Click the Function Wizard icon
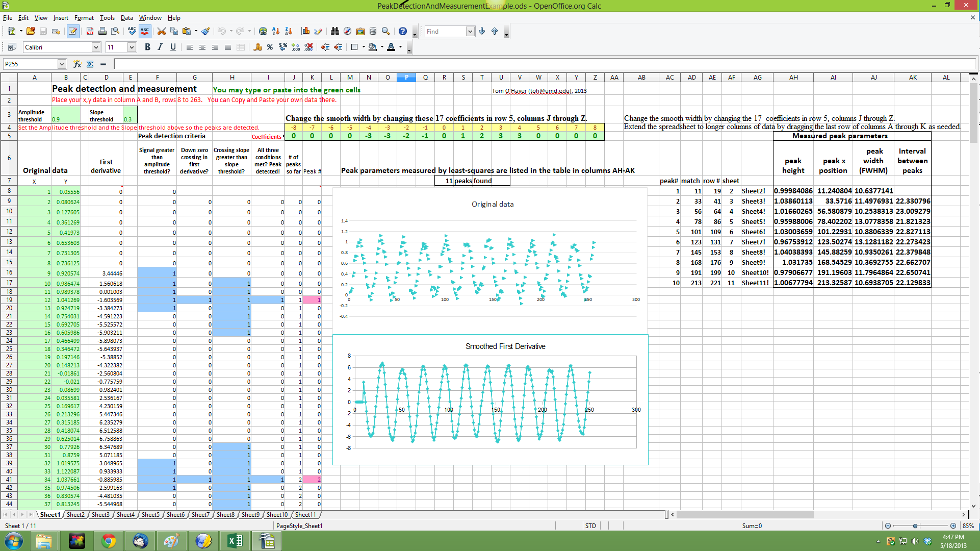This screenshot has height=551, width=980. point(77,64)
